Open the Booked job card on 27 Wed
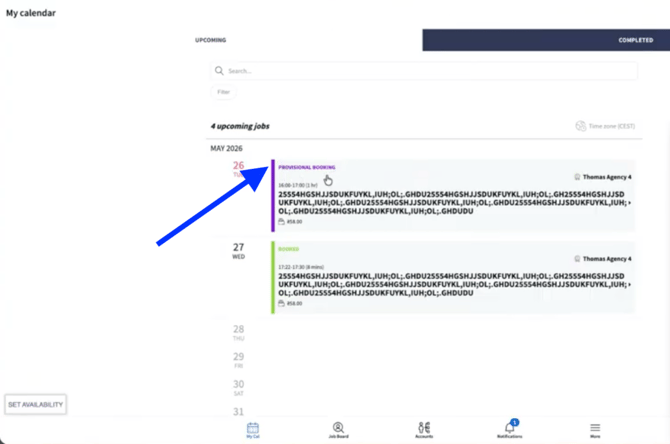This screenshot has height=444, width=670. [453, 277]
